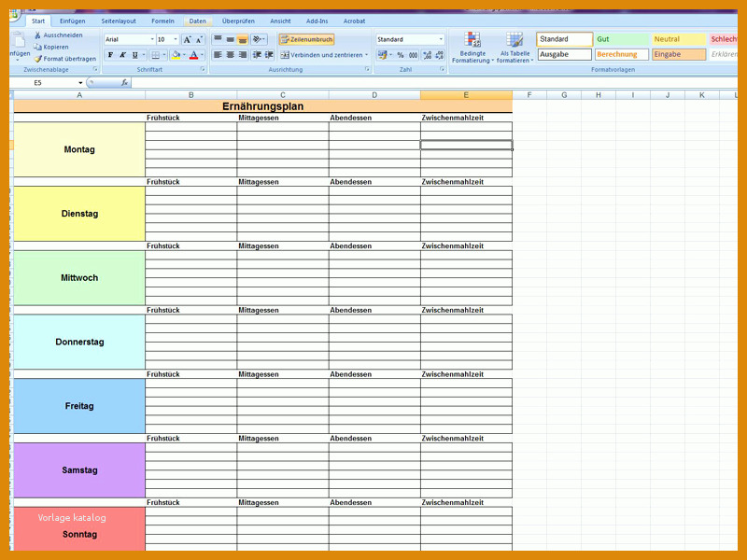Click the text orientation icon
The width and height of the screenshot is (747, 560).
pyautogui.click(x=258, y=39)
